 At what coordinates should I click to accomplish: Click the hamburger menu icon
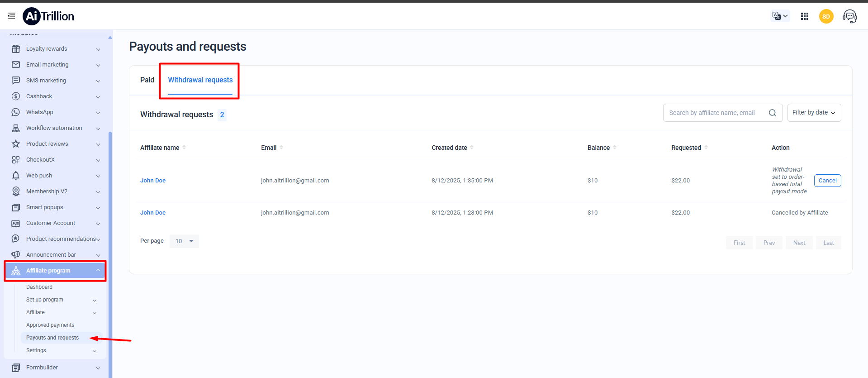11,16
